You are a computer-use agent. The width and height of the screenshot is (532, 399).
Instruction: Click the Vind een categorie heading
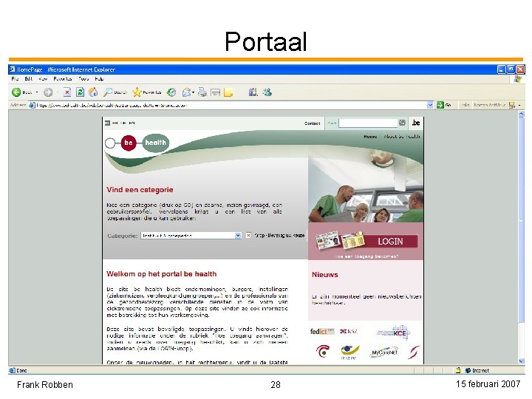(140, 190)
